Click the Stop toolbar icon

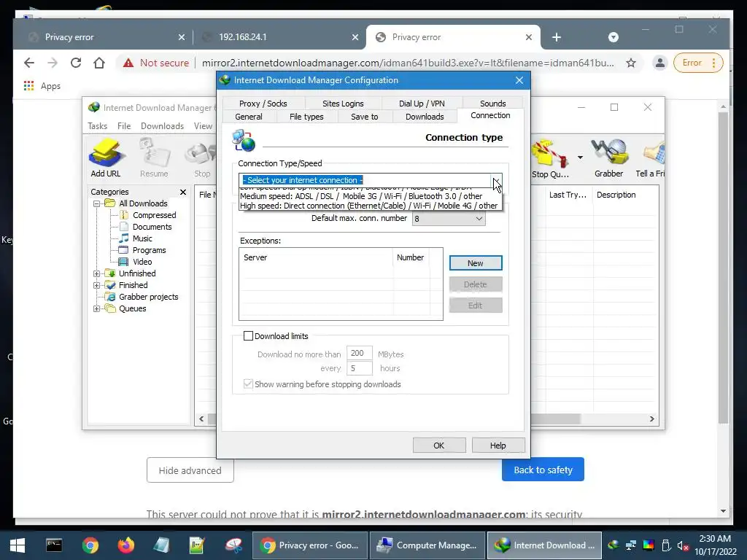(x=202, y=158)
